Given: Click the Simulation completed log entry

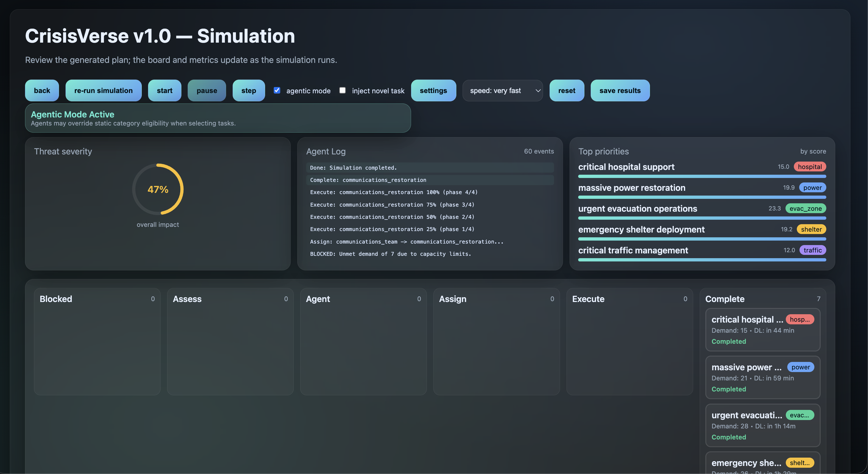Looking at the screenshot, I should click(430, 168).
